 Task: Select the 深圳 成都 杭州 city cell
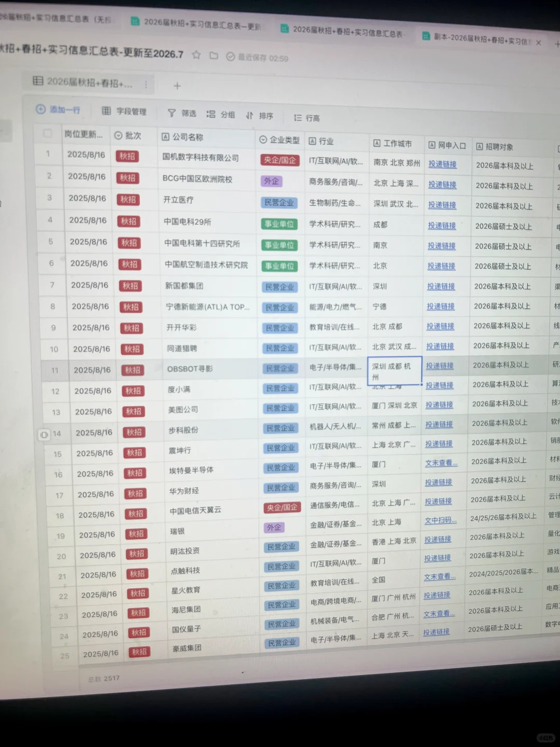pos(395,371)
